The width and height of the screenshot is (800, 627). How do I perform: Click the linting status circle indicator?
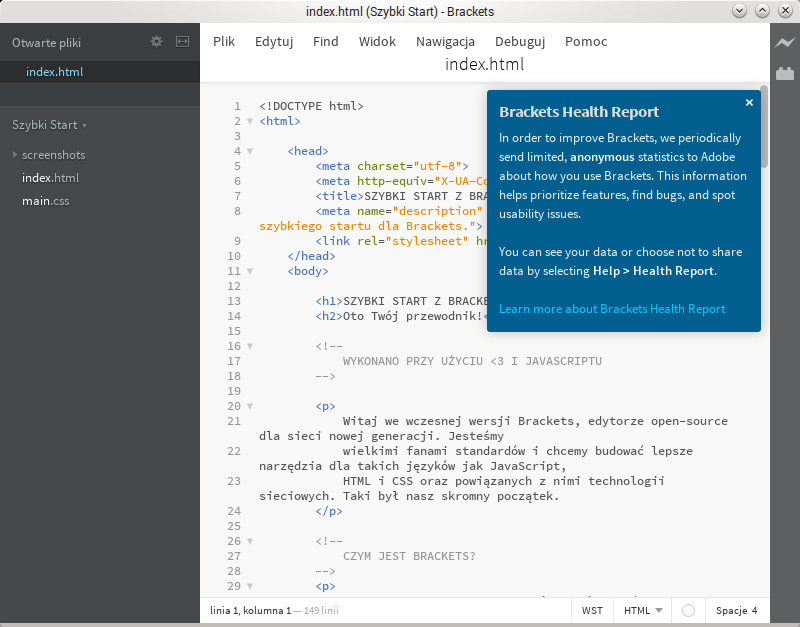688,610
